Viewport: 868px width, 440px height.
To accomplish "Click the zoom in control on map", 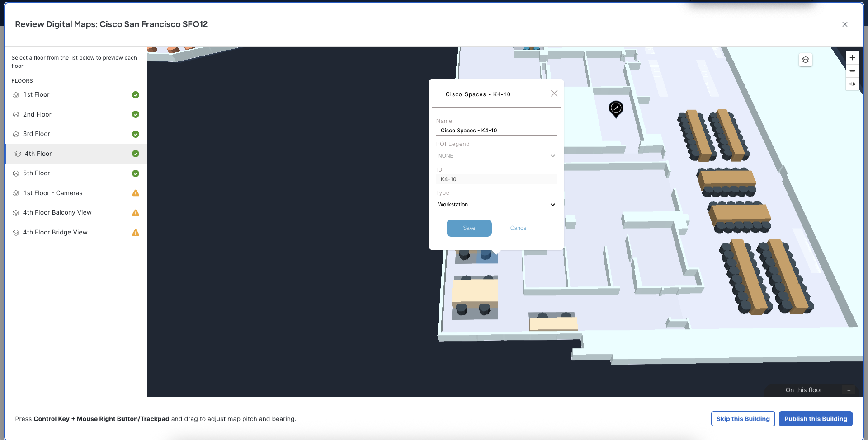I will click(x=853, y=57).
